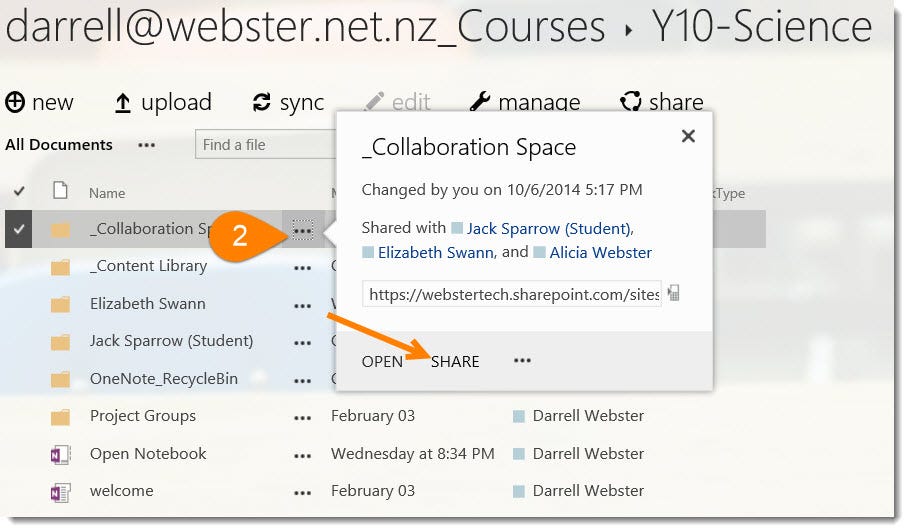Click OPEN in the callout footer

(382, 361)
